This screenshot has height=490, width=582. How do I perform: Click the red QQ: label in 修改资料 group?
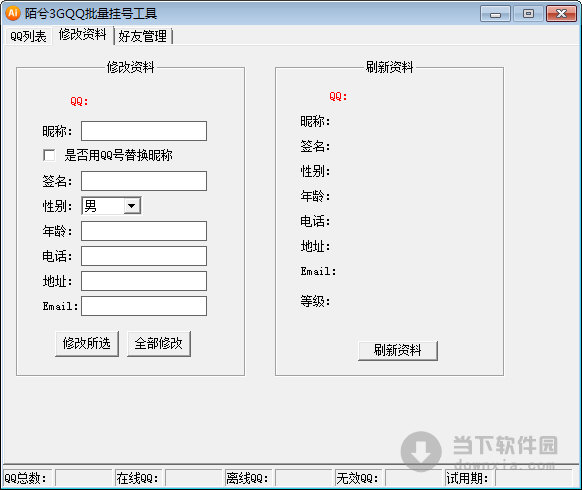coord(79,101)
